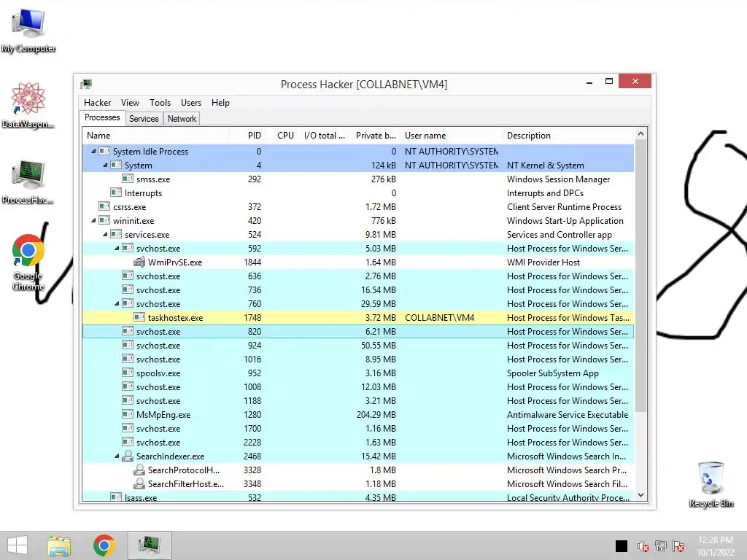Select the Processes tab
Screen dimensions: 747x560
(102, 117)
